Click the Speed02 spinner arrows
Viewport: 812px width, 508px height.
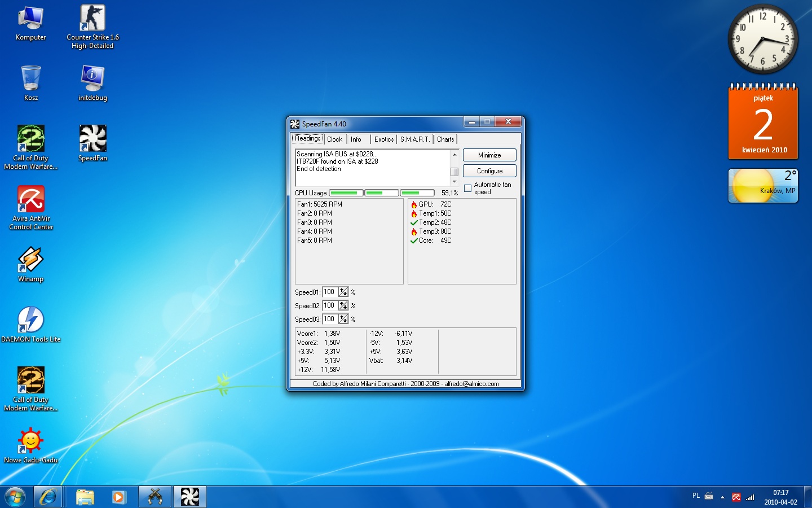pos(343,305)
